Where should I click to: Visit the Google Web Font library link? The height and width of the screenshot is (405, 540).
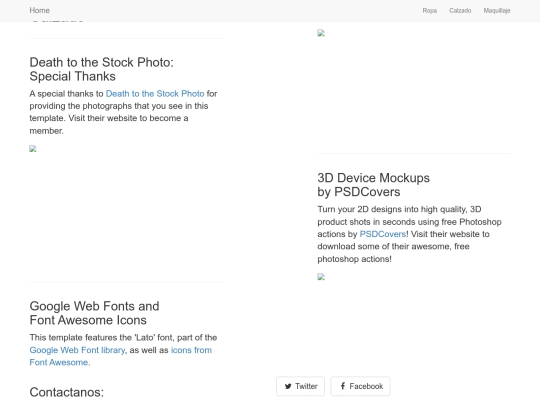[x=77, y=350]
